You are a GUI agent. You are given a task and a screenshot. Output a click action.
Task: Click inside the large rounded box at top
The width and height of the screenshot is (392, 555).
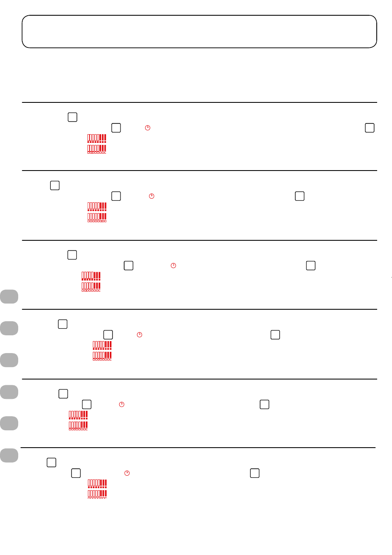pyautogui.click(x=199, y=32)
